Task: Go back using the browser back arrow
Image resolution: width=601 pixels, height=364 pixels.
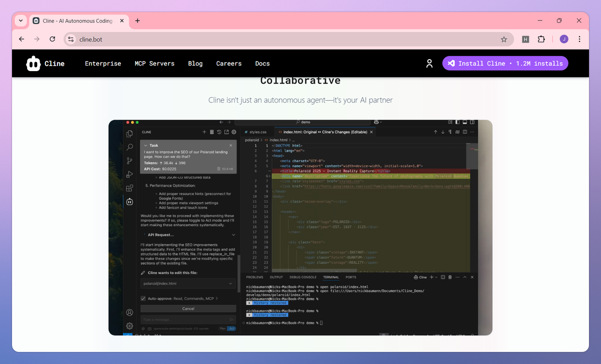Action: point(22,39)
